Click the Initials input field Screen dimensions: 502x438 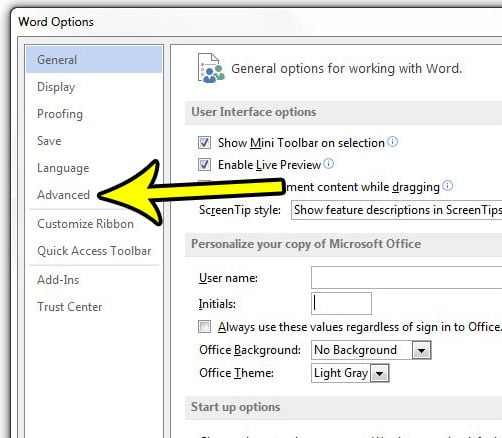coord(341,303)
